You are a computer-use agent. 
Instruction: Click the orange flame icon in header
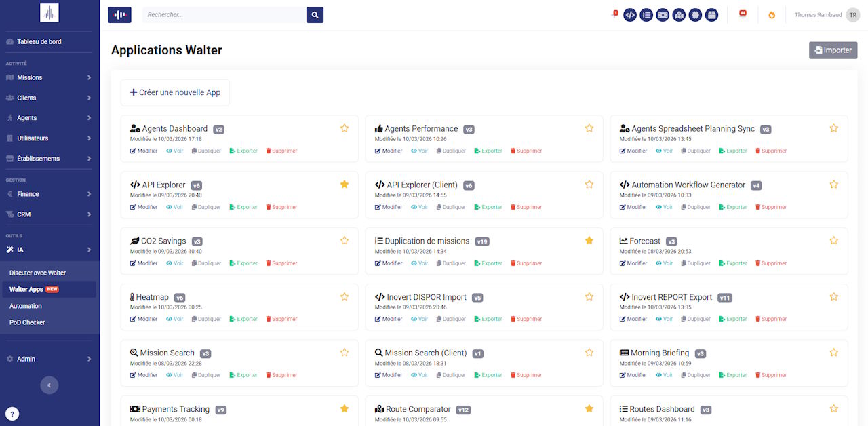pyautogui.click(x=772, y=15)
